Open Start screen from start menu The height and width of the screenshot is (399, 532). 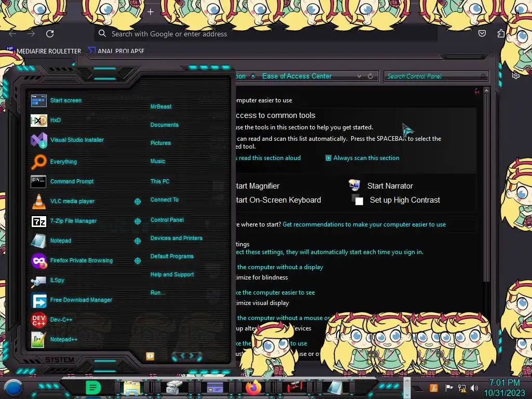click(x=66, y=100)
